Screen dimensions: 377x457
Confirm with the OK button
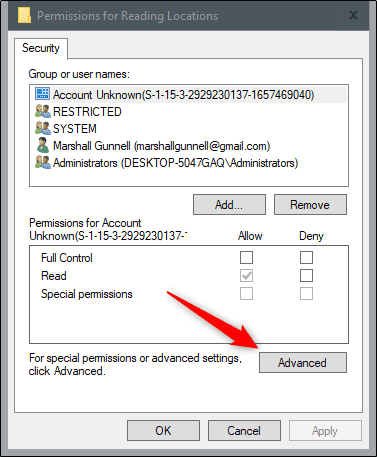tap(163, 430)
